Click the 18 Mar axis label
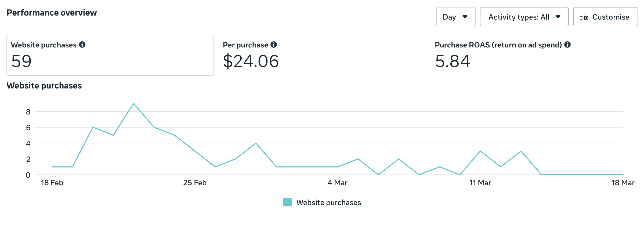The width and height of the screenshot is (644, 230). coord(623,183)
